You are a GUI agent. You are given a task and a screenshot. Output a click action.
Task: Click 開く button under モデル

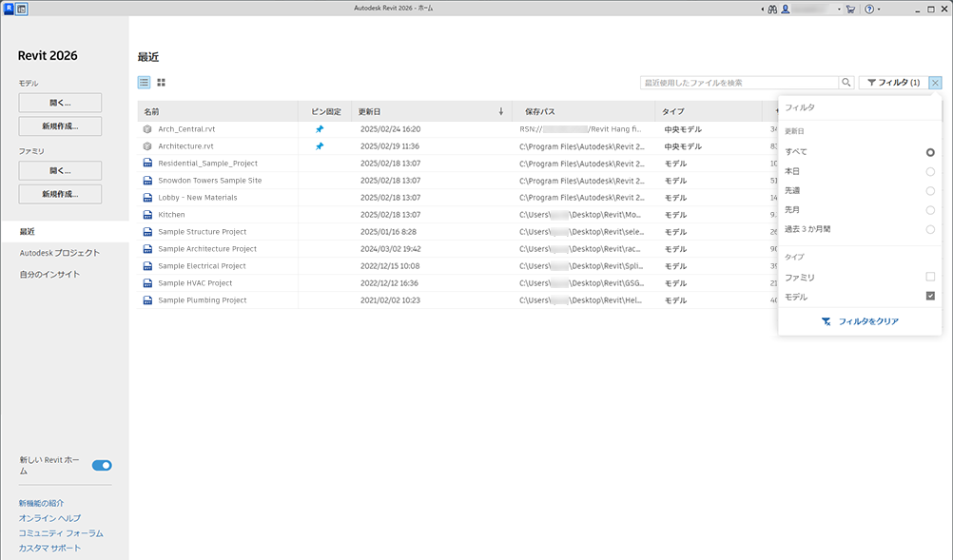(60, 103)
